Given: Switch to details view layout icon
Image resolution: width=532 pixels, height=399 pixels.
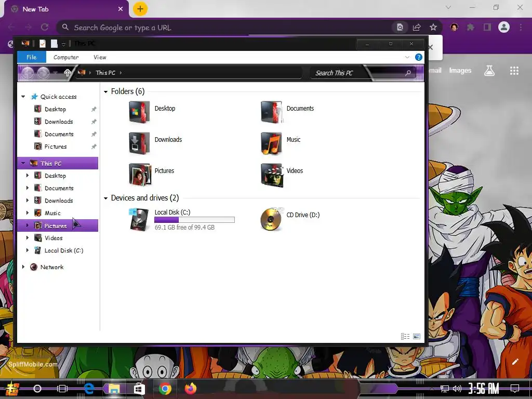Looking at the screenshot, I should point(405,336).
